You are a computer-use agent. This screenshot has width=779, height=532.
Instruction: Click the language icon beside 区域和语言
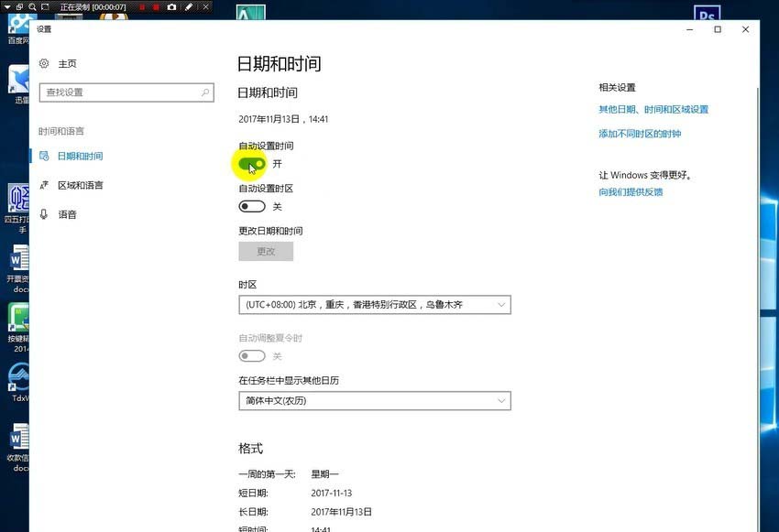point(44,185)
